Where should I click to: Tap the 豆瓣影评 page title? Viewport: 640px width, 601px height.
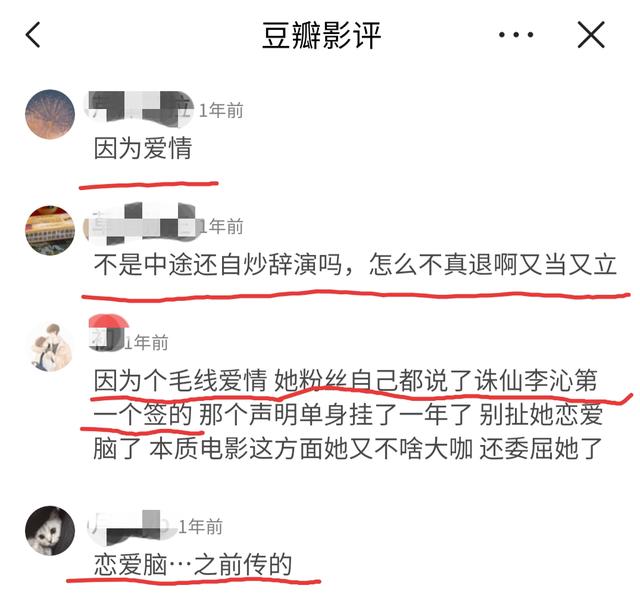pos(321,36)
